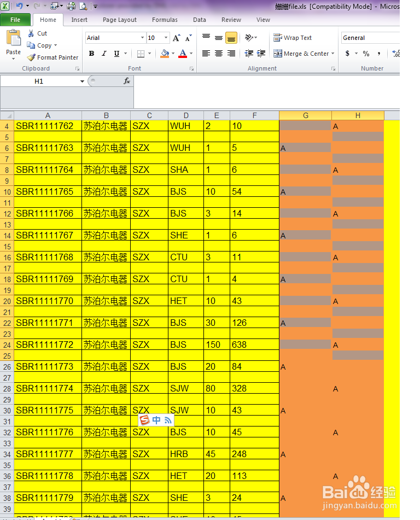Click the Format Painter brush icon
The width and height of the screenshot is (420, 520).
[x=31, y=57]
